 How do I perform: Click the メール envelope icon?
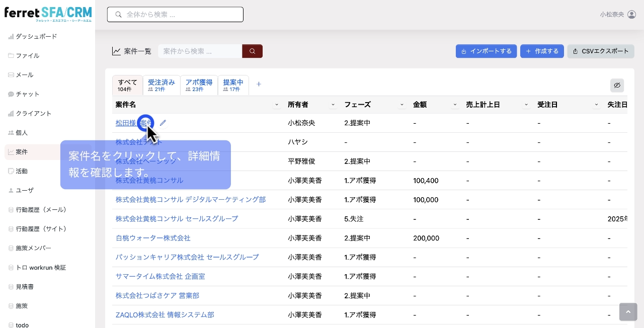(x=11, y=75)
